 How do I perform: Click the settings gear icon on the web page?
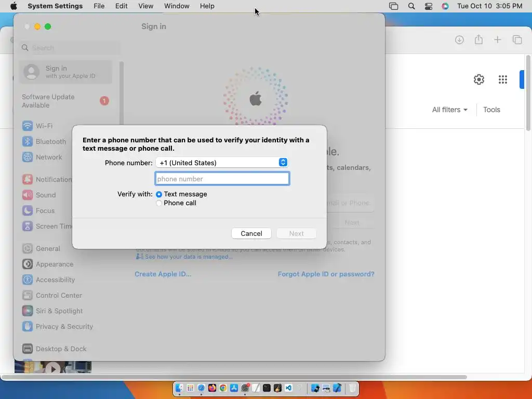coord(478,79)
